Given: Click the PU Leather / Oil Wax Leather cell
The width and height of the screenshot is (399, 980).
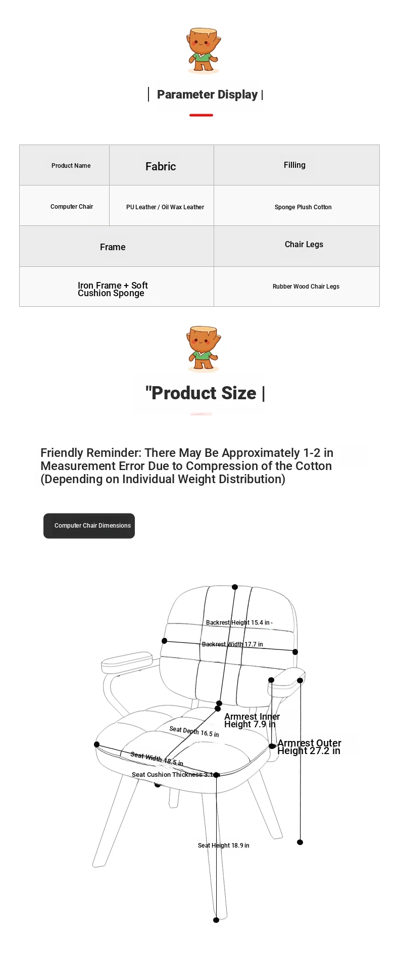Looking at the screenshot, I should (162, 206).
